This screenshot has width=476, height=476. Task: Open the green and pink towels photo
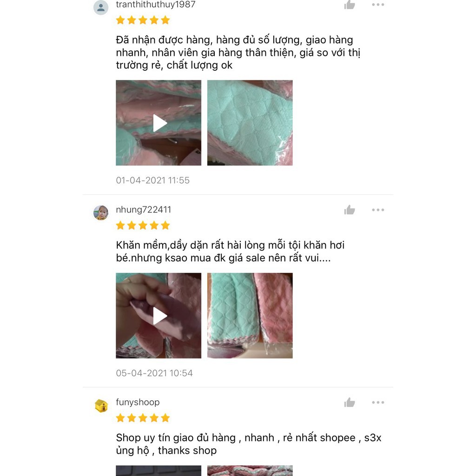pyautogui.click(x=250, y=316)
